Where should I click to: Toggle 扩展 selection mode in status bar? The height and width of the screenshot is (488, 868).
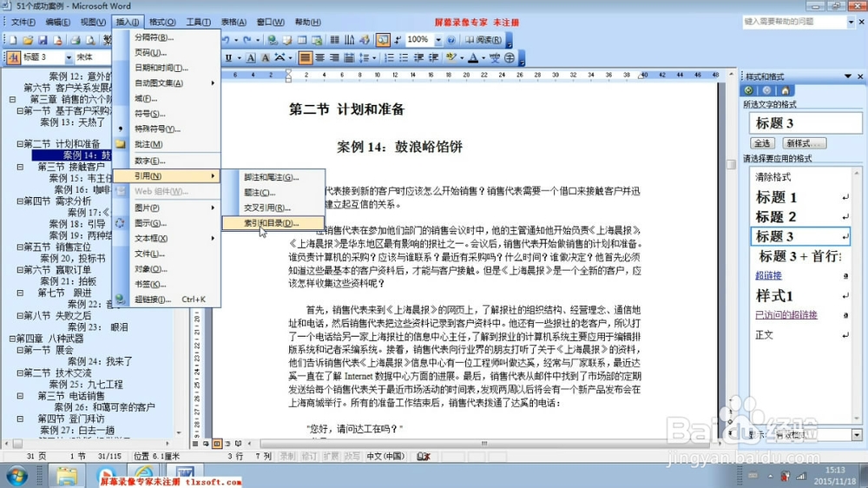tap(331, 457)
